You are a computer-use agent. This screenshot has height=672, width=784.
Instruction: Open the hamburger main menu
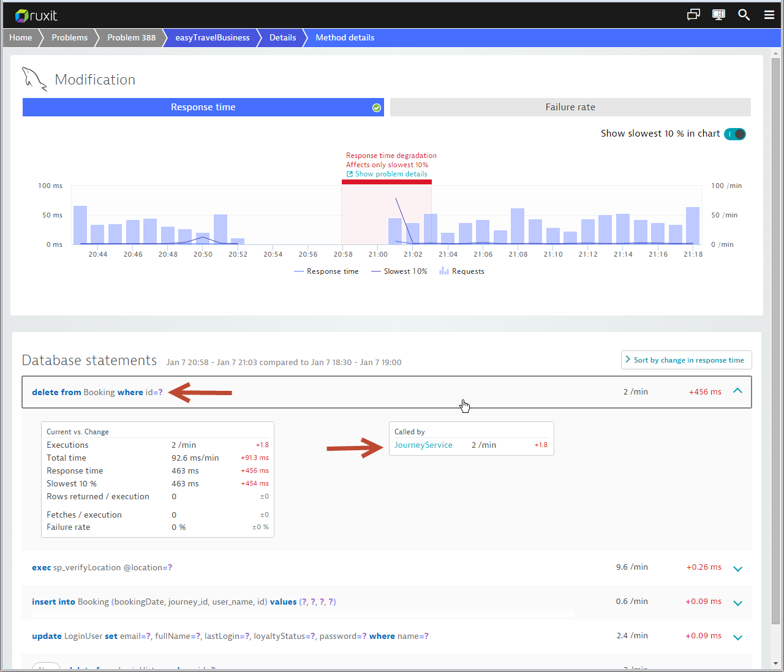pos(769,15)
